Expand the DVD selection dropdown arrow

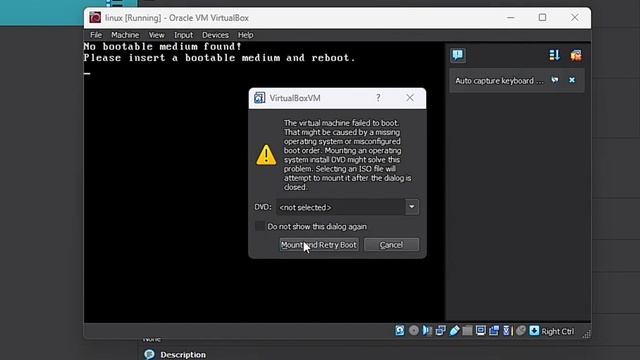[x=411, y=207]
